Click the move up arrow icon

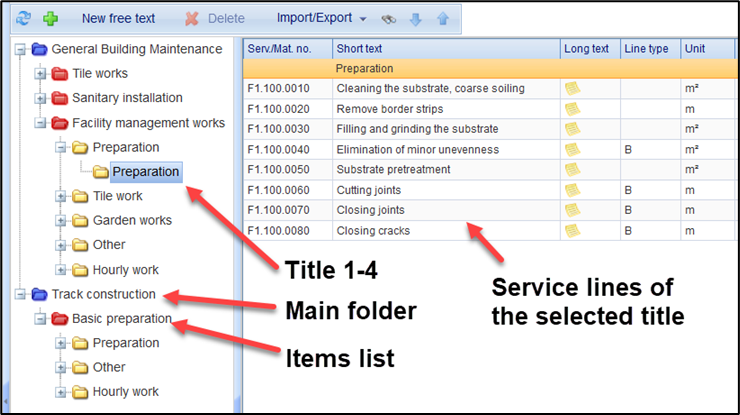[442, 18]
